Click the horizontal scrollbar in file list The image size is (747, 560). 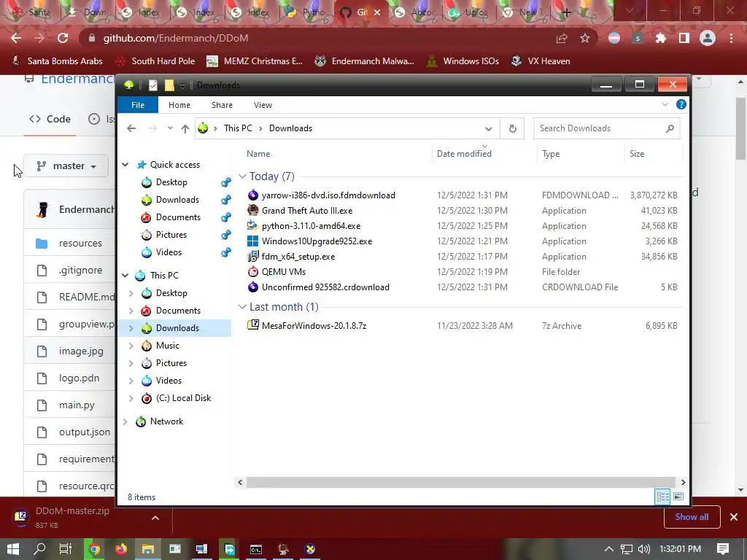click(461, 483)
